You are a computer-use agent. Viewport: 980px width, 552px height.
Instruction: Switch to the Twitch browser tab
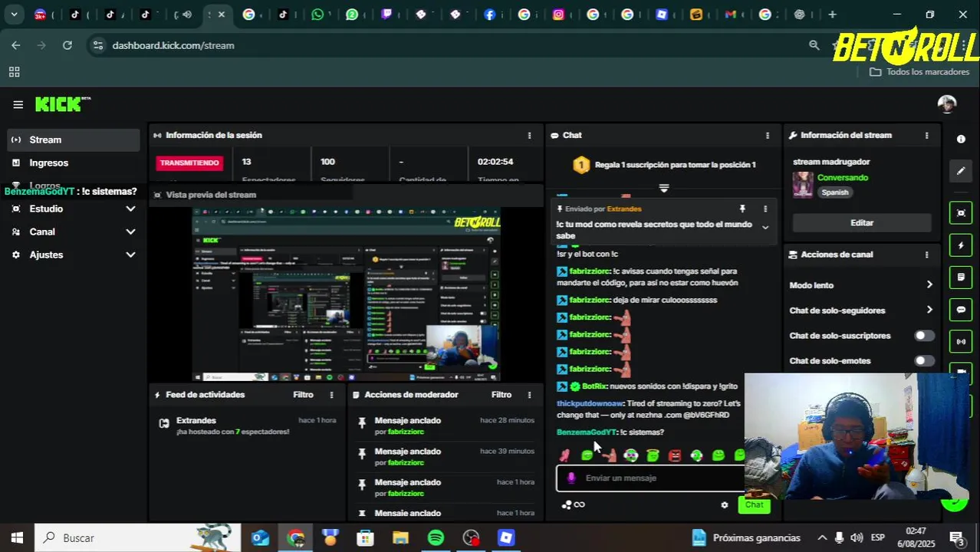tap(387, 15)
